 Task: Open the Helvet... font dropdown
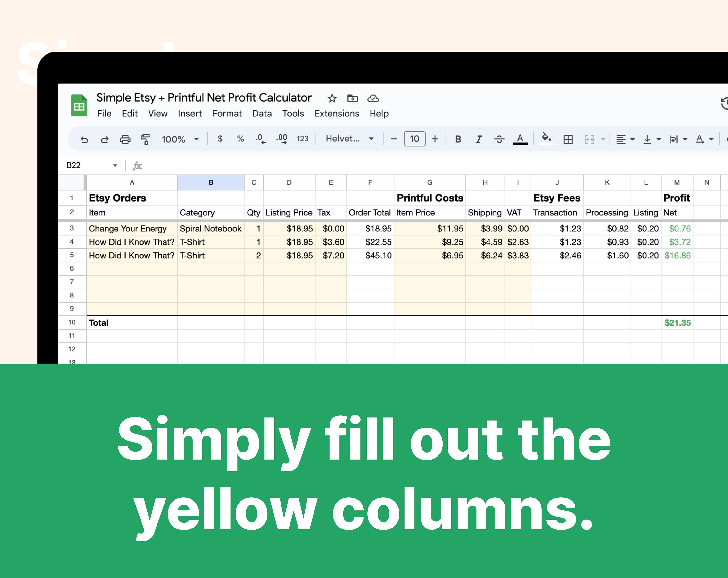pyautogui.click(x=349, y=139)
